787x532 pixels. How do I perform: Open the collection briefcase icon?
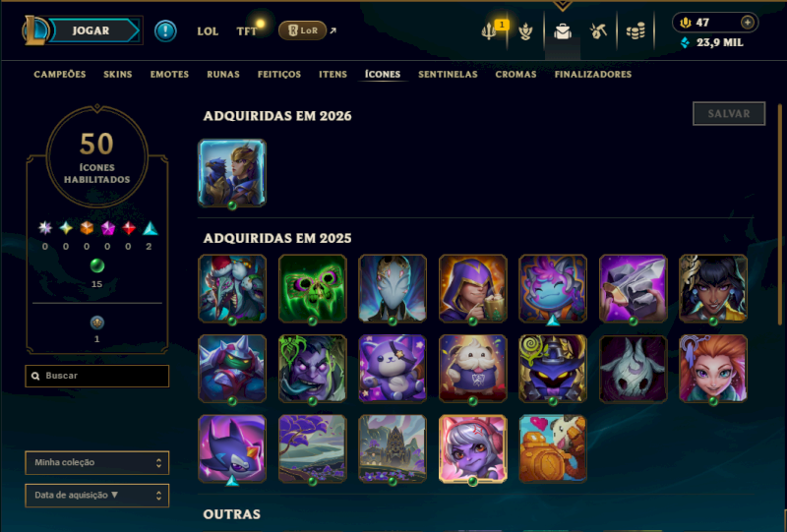point(563,31)
